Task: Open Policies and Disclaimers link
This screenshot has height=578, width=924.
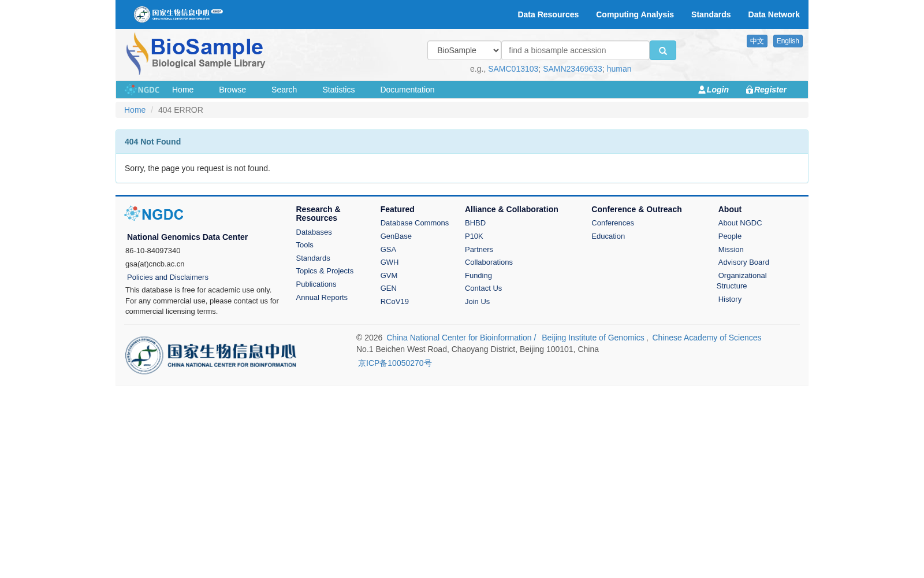Action: point(167,277)
